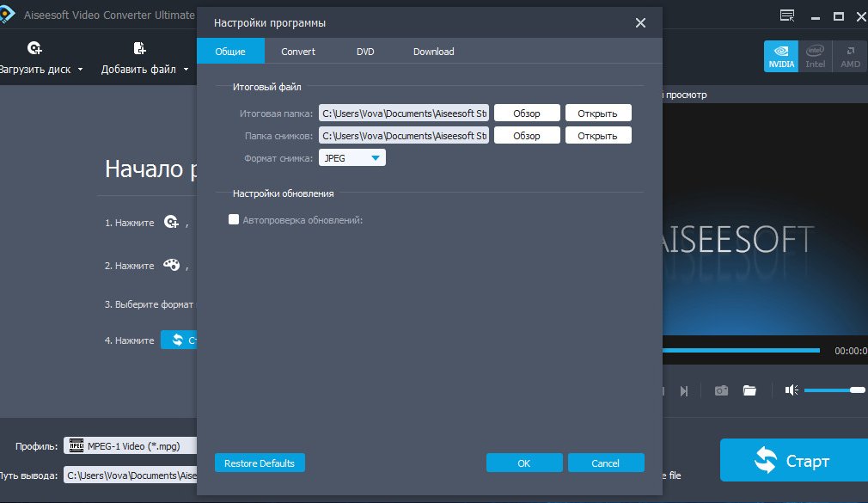Switch to the DVD tab

(x=365, y=52)
